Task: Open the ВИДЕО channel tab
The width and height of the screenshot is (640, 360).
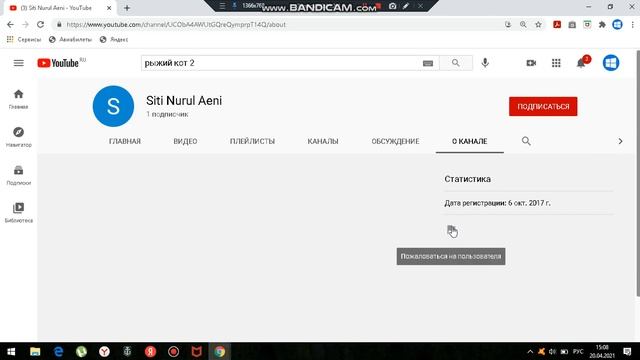Action: pos(185,141)
